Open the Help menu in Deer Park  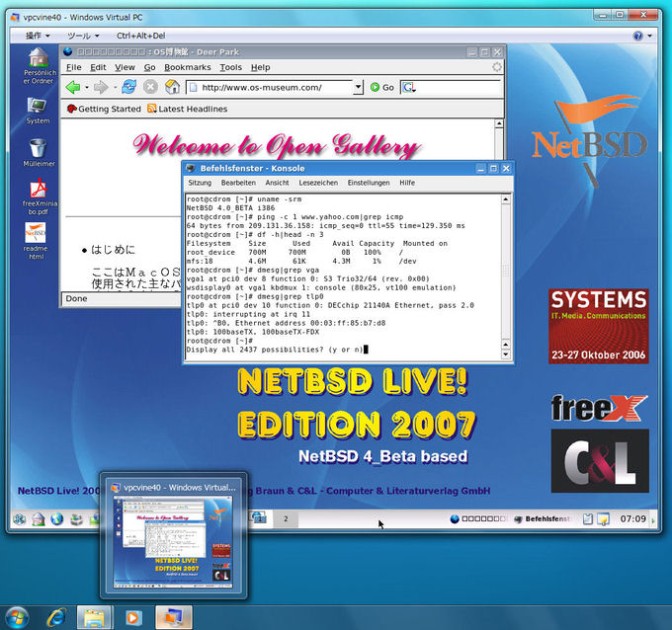click(261, 67)
